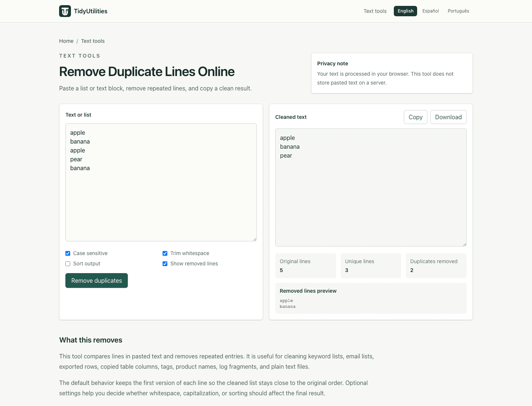Click 'apple' in the removed lines preview
The width and height of the screenshot is (532, 406).
pyautogui.click(x=286, y=300)
